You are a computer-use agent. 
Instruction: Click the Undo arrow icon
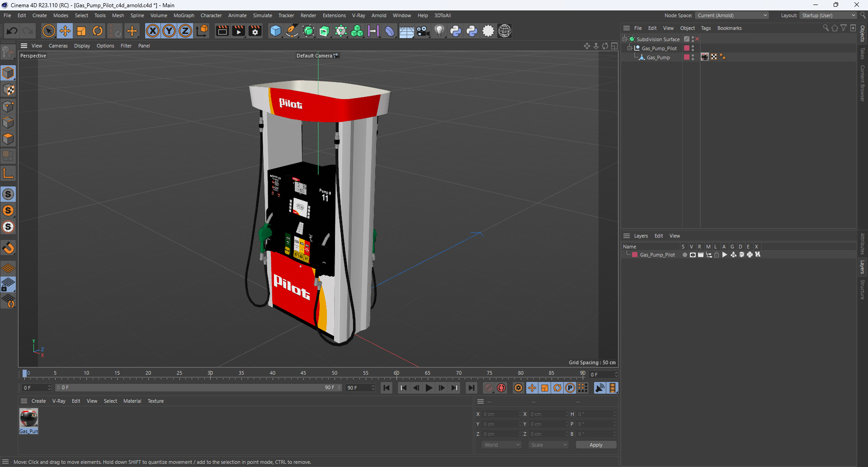(x=12, y=31)
